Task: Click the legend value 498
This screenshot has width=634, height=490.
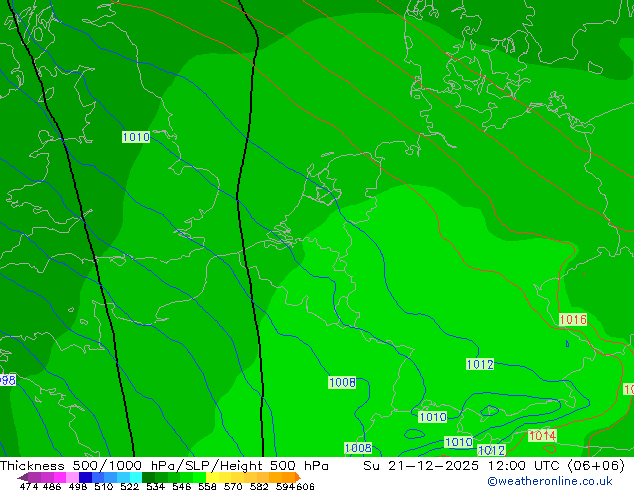Action: 78,486
